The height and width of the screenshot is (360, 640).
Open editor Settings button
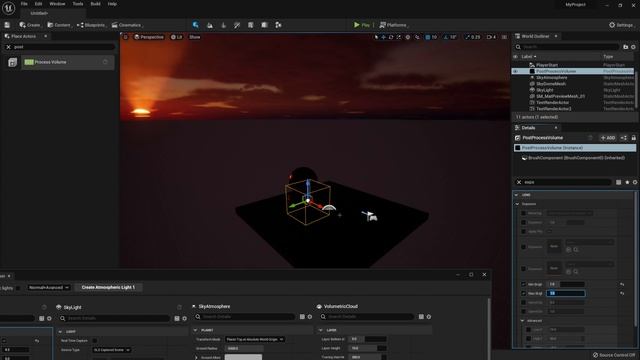(621, 25)
